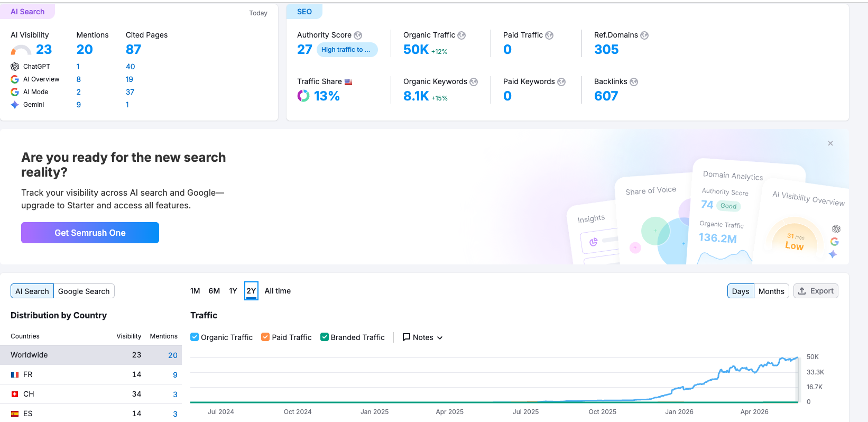Set the time range to 2Y

[x=251, y=291]
